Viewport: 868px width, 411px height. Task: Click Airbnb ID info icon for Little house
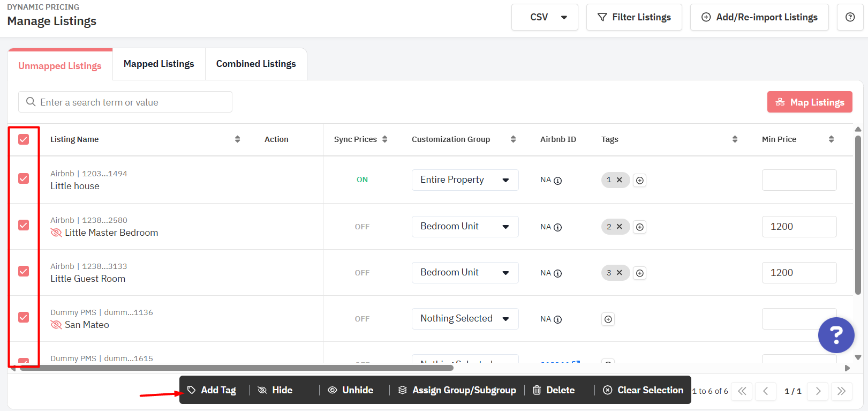point(557,181)
